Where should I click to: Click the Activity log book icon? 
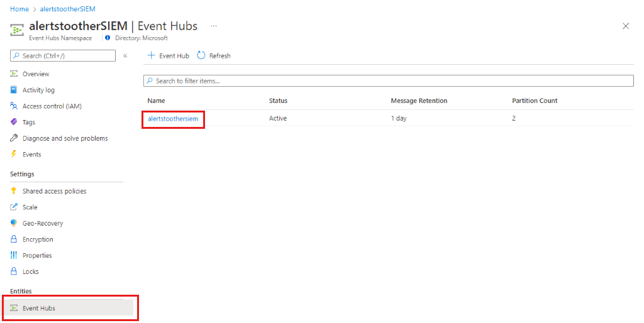tap(14, 90)
